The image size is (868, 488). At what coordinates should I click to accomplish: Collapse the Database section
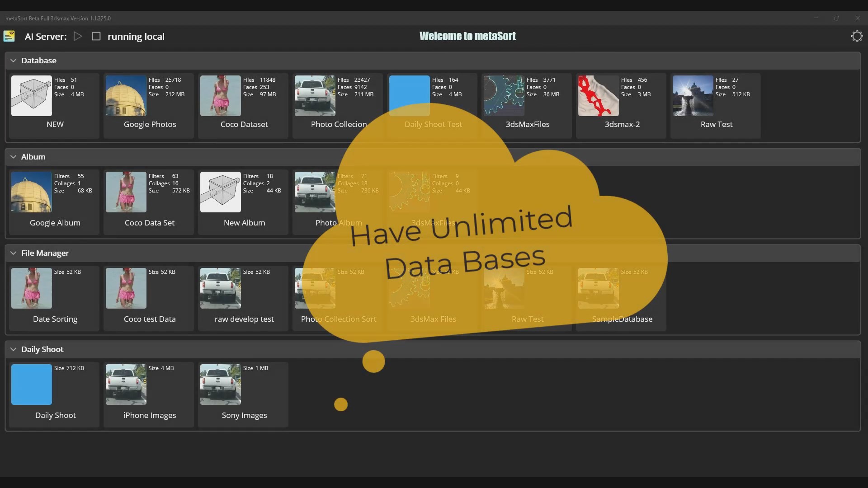[13, 61]
